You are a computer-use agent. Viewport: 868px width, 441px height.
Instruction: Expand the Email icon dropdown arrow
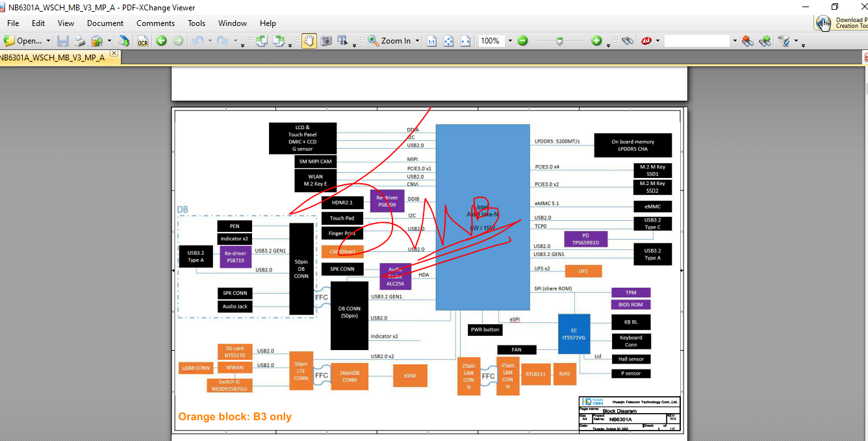point(108,40)
